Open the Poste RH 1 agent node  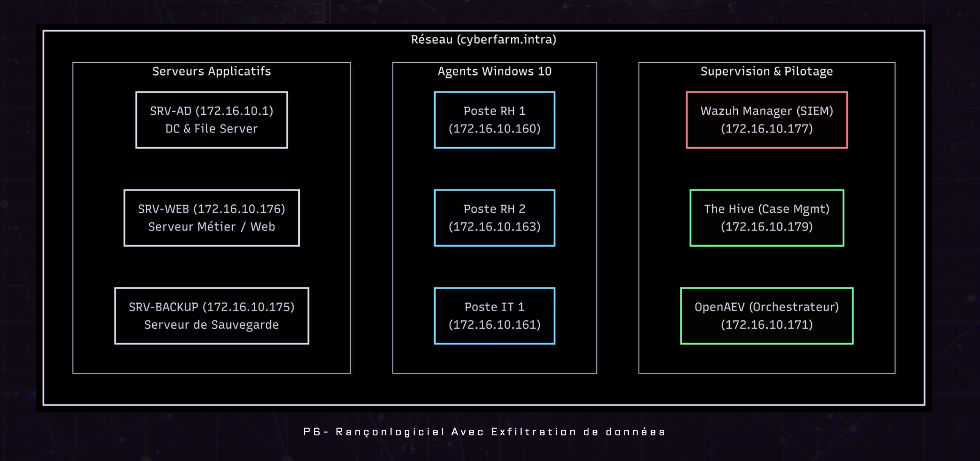494,119
